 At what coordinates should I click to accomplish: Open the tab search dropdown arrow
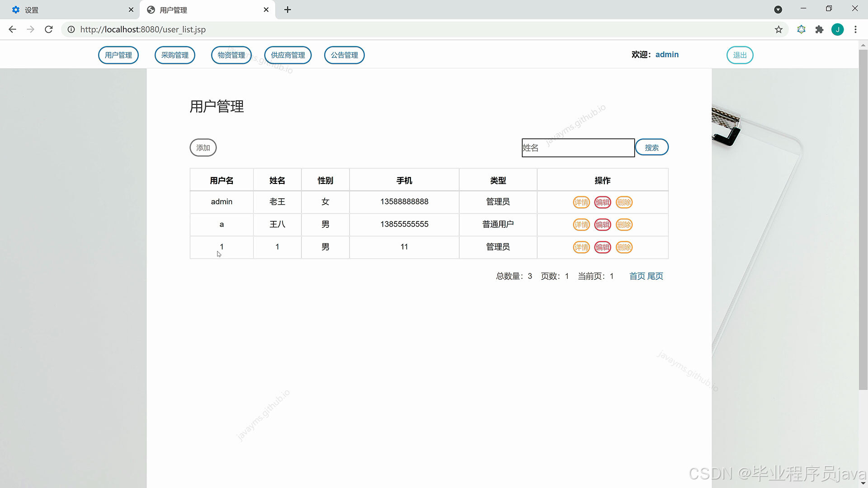[x=778, y=9]
